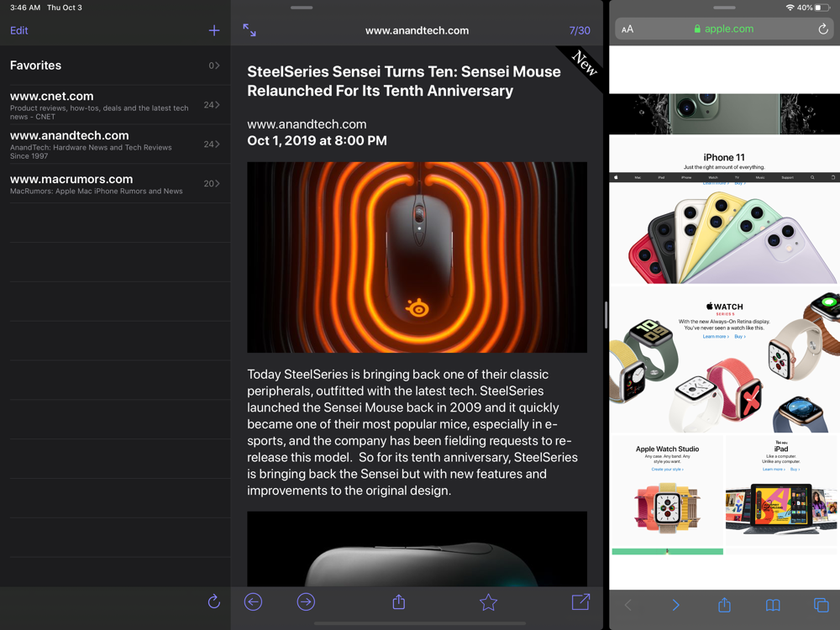Tap the 3:46 AM clock
Screen dimensions: 840x630
(25, 8)
